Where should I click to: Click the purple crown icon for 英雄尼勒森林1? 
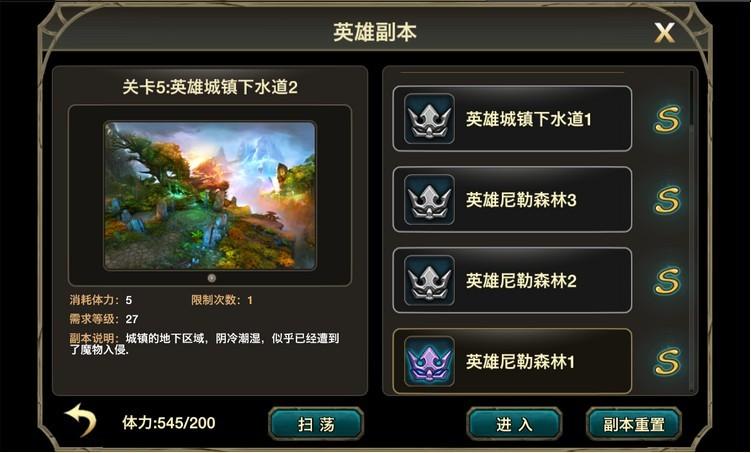pyautogui.click(x=429, y=362)
